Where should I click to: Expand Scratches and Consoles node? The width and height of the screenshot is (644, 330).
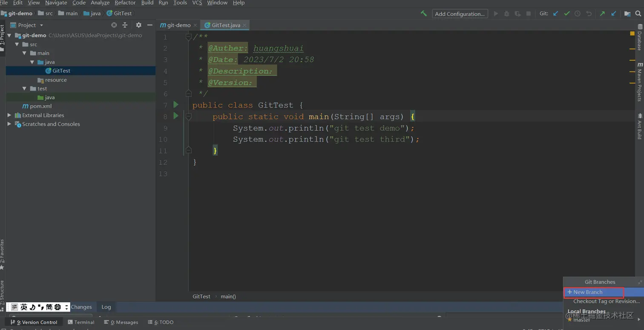[x=9, y=124]
